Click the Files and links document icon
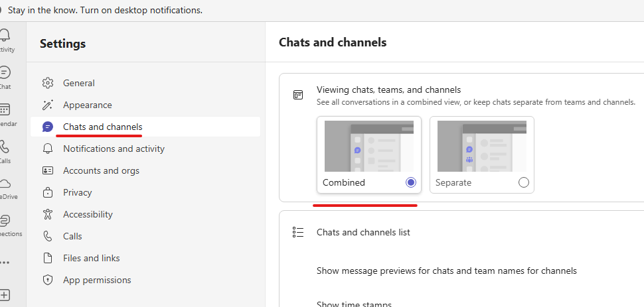This screenshot has height=307, width=644. click(x=48, y=258)
